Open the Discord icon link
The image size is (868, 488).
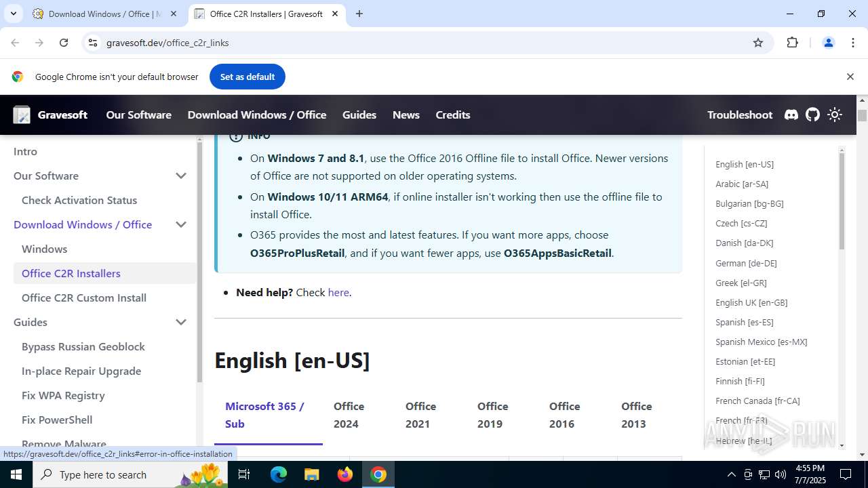click(791, 115)
